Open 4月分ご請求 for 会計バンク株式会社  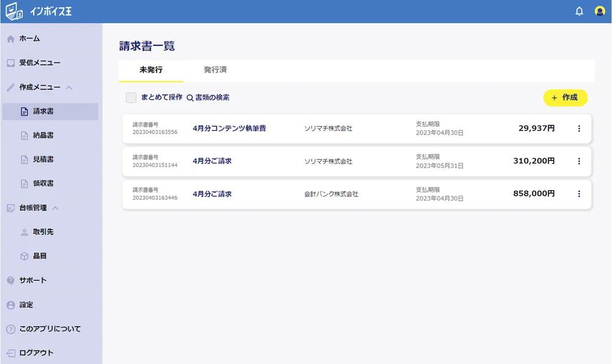[x=212, y=194]
